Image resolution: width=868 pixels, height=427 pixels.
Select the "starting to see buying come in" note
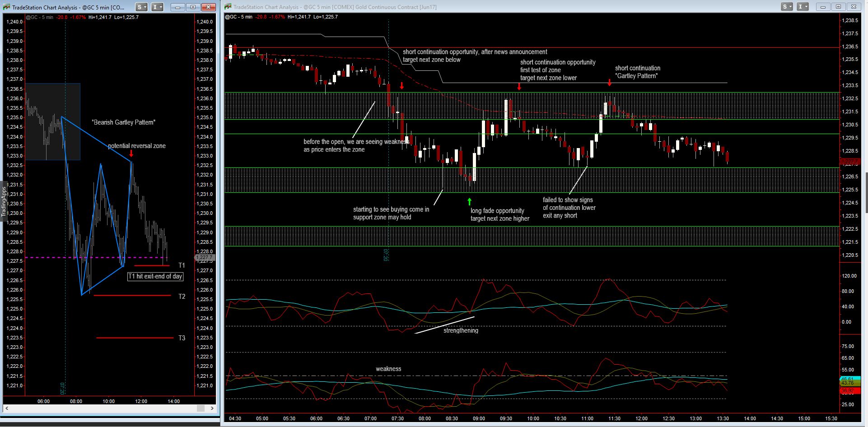(x=391, y=213)
